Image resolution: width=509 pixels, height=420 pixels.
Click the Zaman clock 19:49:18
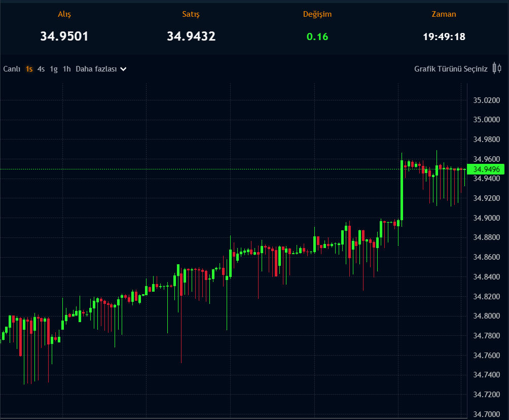tap(444, 36)
